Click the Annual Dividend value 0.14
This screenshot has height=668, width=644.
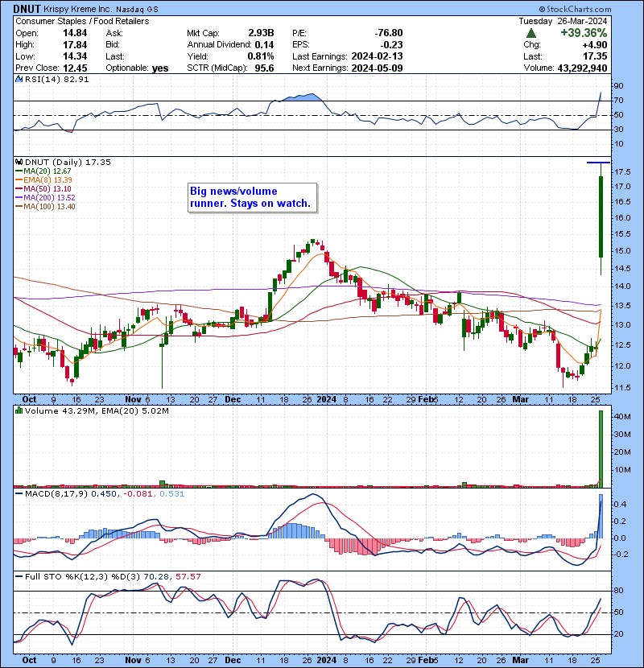[x=264, y=45]
